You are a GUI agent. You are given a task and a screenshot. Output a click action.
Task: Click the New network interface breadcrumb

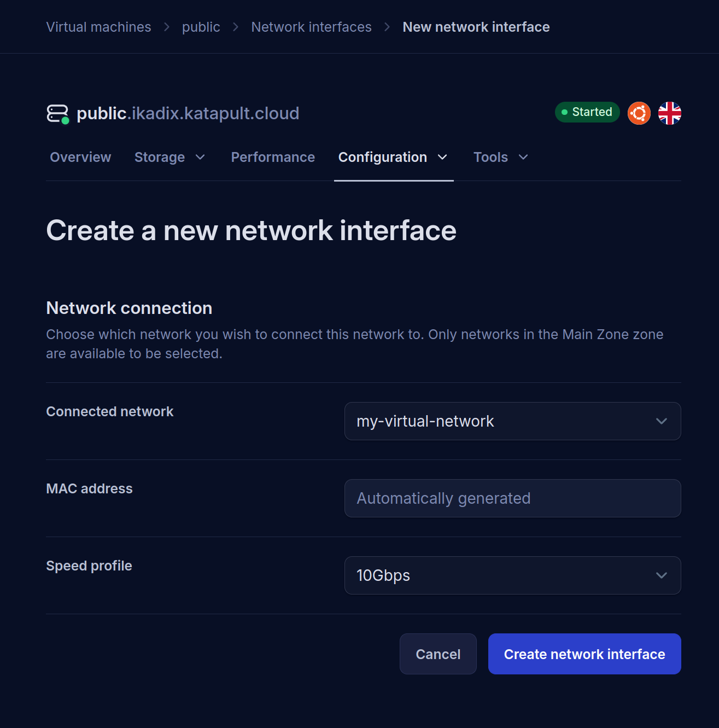click(476, 27)
